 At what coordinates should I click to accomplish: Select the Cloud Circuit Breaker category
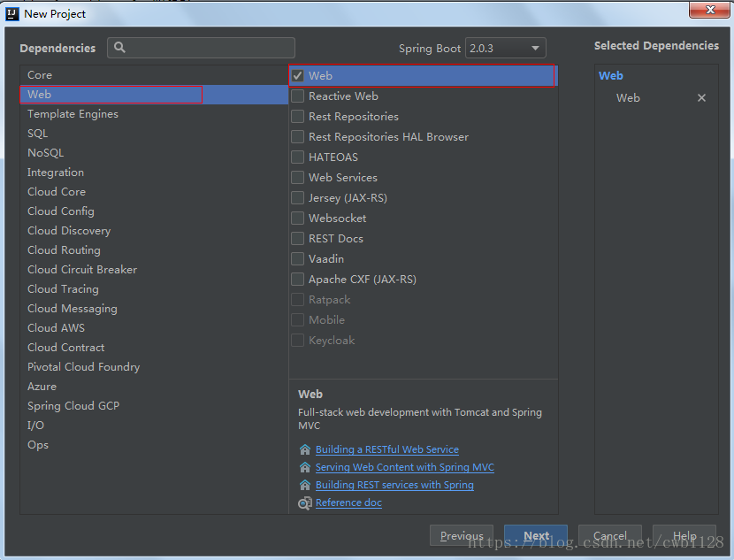click(154, 270)
